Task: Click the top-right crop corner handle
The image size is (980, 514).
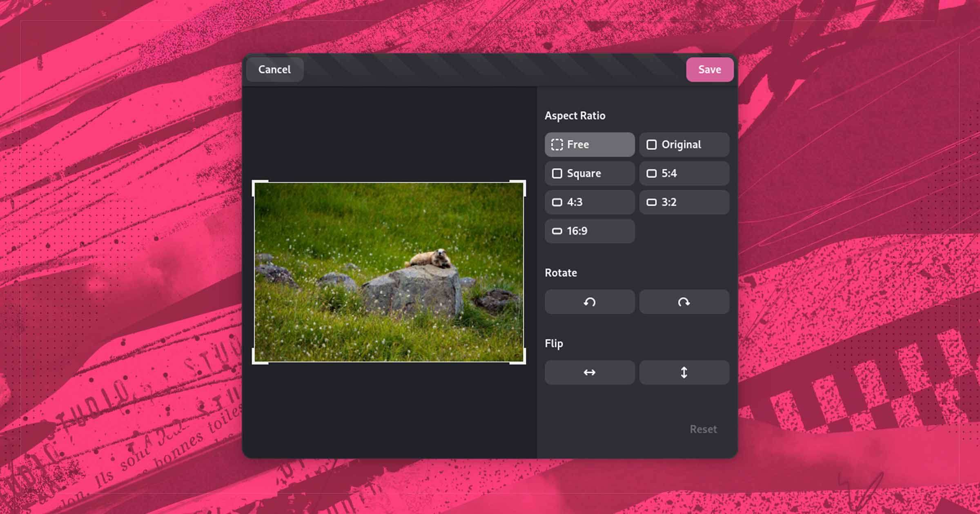Action: click(523, 183)
